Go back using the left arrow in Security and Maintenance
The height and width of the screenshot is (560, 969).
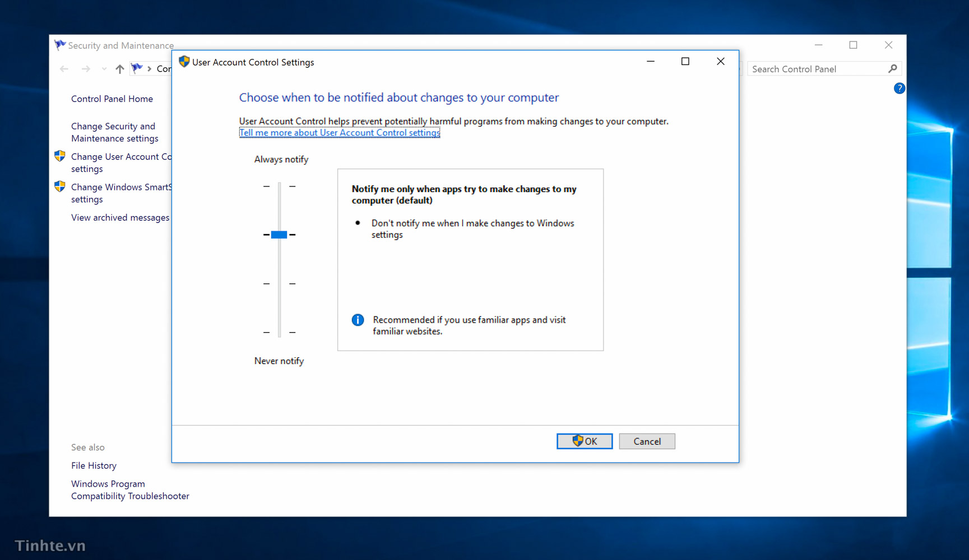pos(64,69)
